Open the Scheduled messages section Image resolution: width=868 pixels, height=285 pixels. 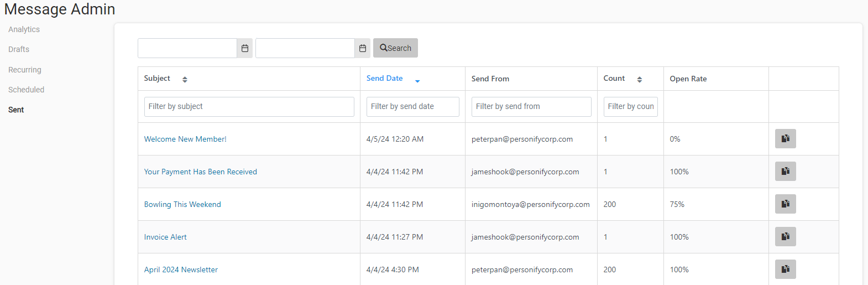pos(26,90)
